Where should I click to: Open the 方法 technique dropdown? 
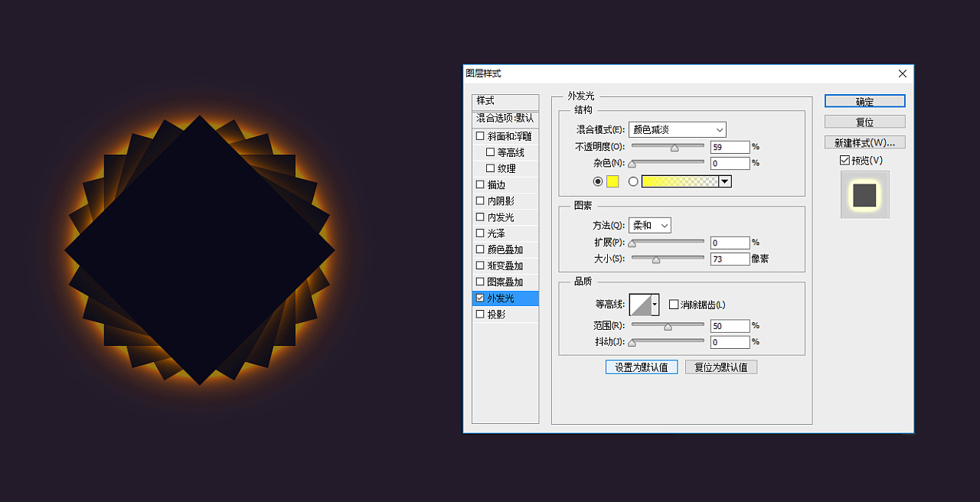pos(649,226)
